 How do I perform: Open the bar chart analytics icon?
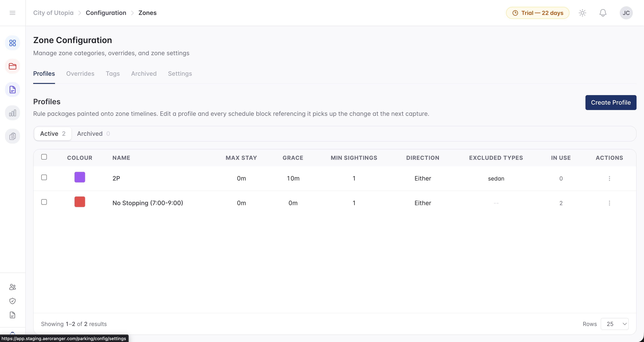click(x=12, y=113)
